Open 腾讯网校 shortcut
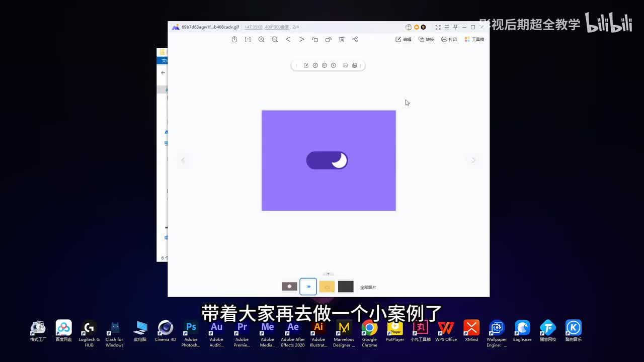The width and height of the screenshot is (644, 362). tap(548, 332)
